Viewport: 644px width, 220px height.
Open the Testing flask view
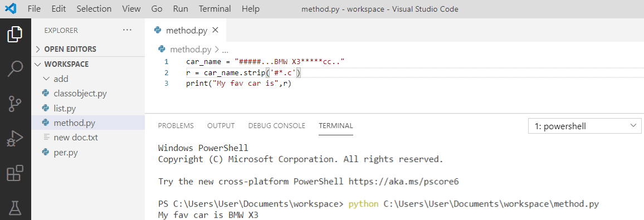pos(15,208)
